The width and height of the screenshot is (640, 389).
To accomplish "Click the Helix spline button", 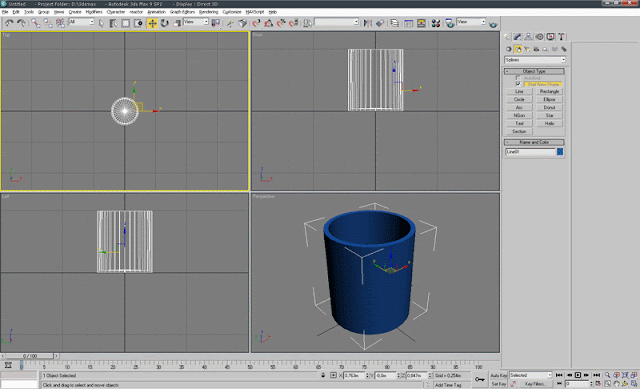I will pyautogui.click(x=549, y=123).
